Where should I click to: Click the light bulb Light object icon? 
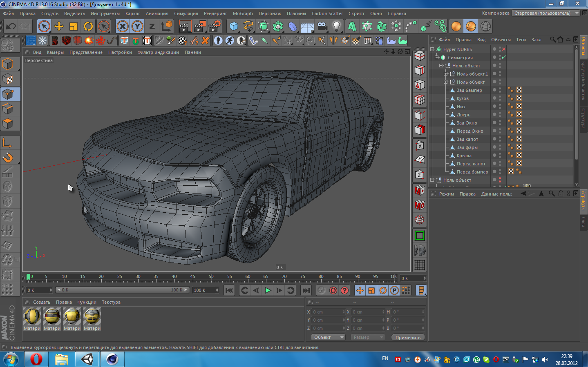[x=336, y=27]
